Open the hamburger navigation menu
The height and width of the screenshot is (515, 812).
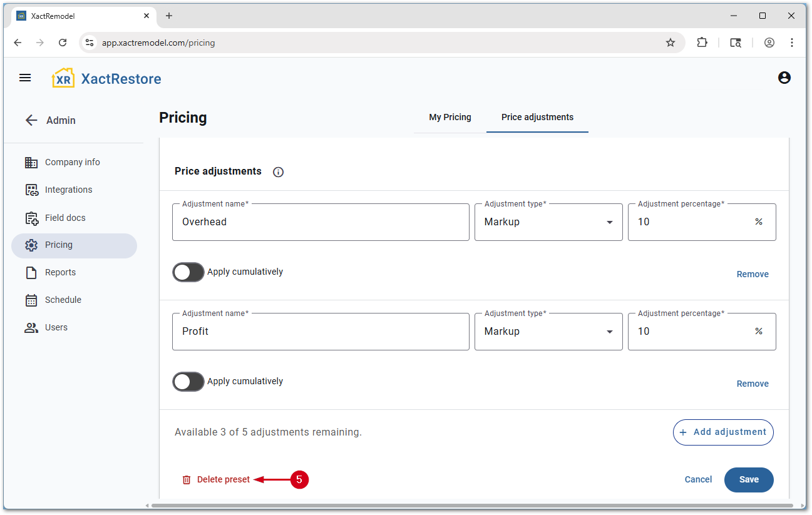(x=25, y=78)
